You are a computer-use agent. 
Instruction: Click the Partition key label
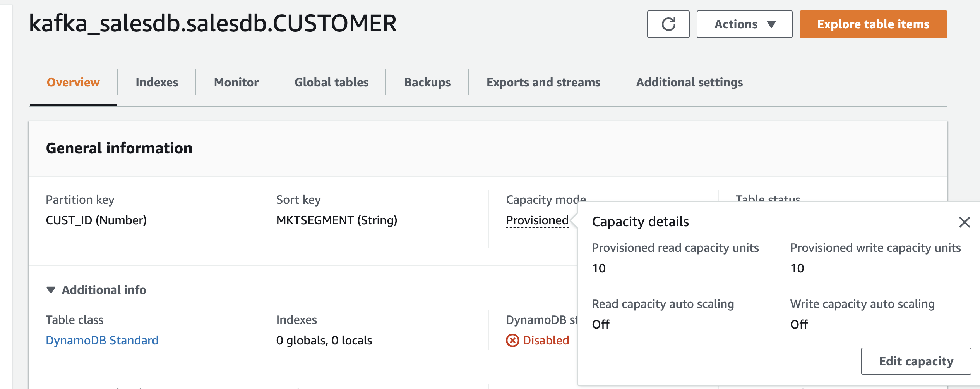point(80,200)
